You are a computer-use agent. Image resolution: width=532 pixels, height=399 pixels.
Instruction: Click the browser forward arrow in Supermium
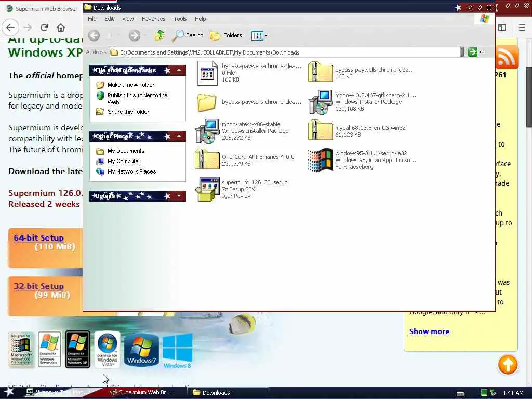pyautogui.click(x=28, y=28)
